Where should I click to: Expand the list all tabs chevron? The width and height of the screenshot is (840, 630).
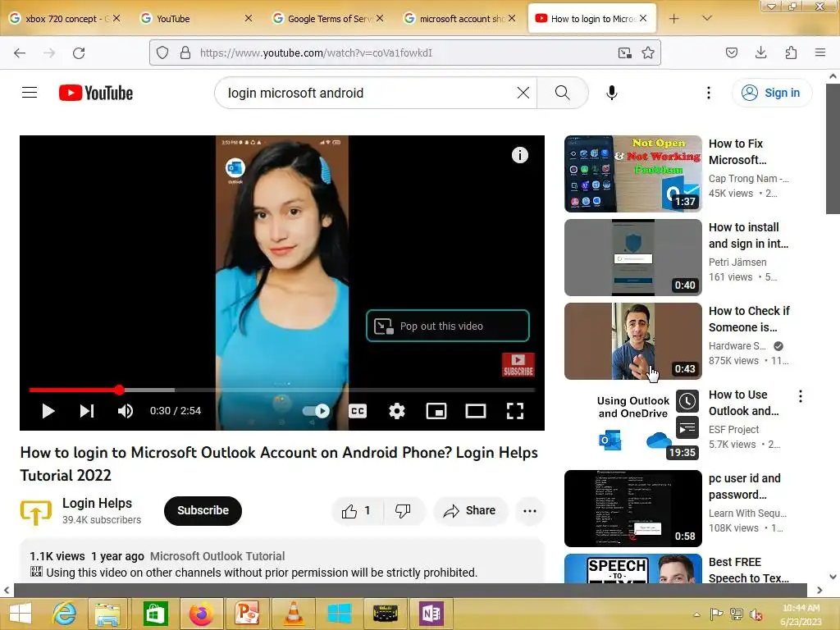(x=707, y=18)
